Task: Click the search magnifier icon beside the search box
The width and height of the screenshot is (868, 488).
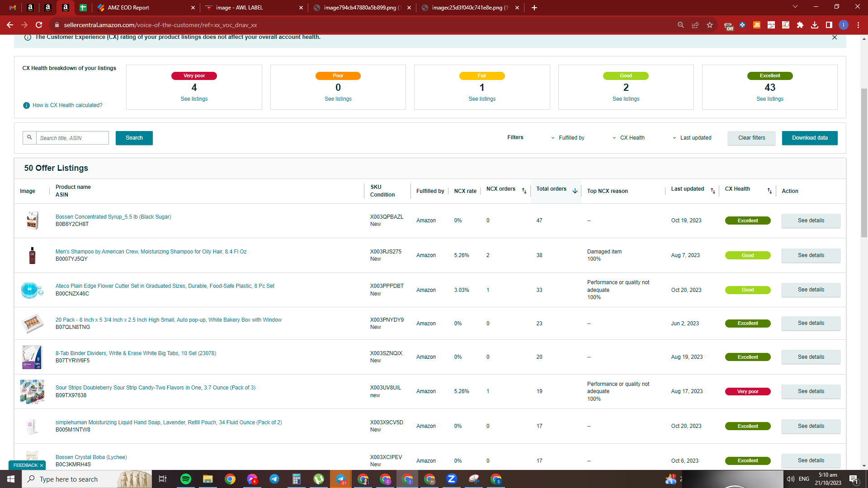Action: pyautogui.click(x=29, y=137)
